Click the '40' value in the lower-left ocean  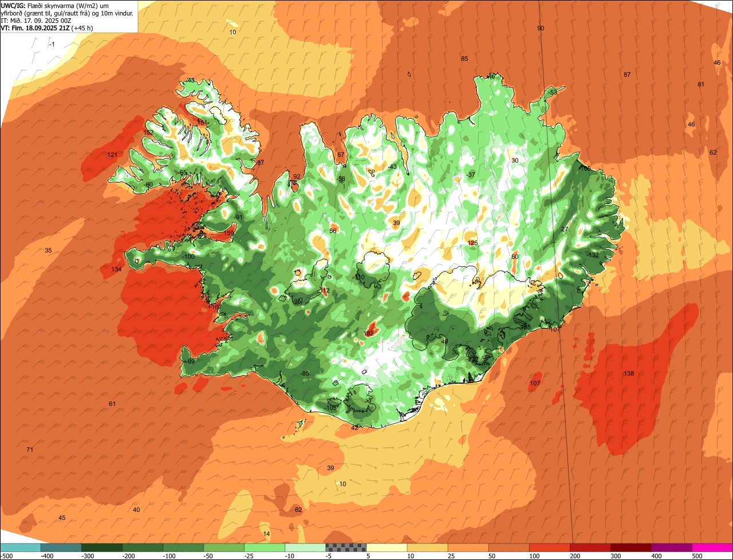point(136,510)
